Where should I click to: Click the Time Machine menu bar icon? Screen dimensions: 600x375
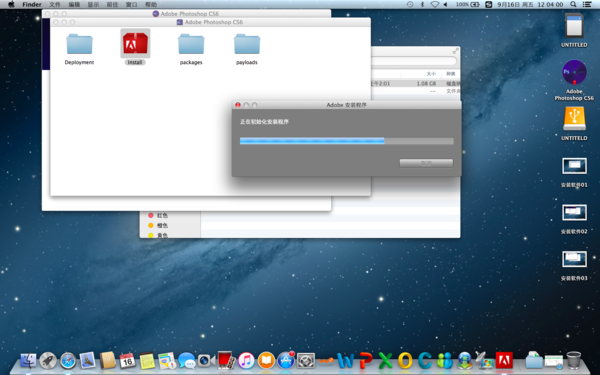[x=410, y=4]
